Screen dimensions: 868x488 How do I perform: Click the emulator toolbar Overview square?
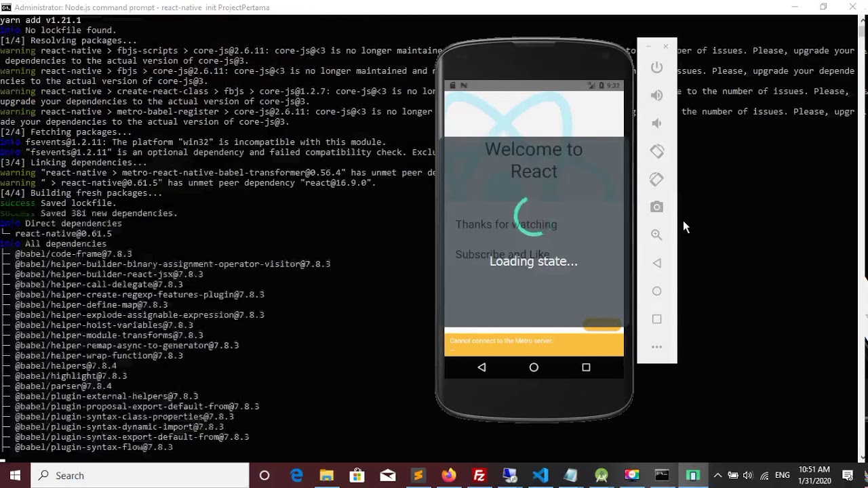[x=656, y=319]
